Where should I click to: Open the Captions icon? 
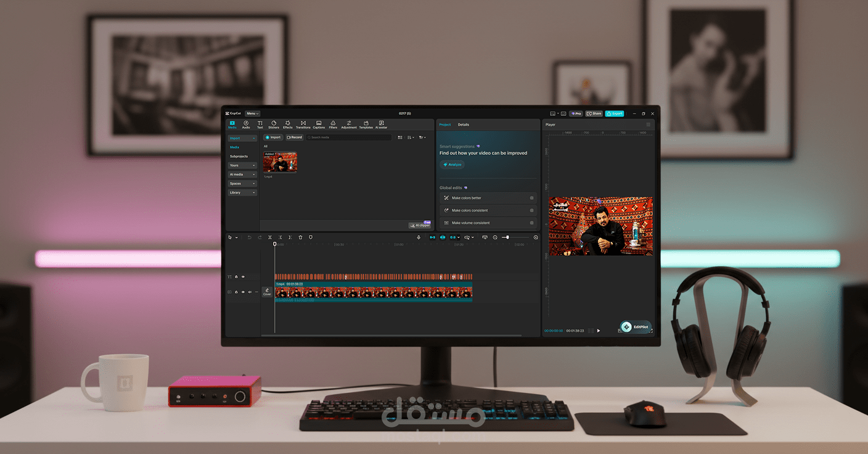click(319, 125)
